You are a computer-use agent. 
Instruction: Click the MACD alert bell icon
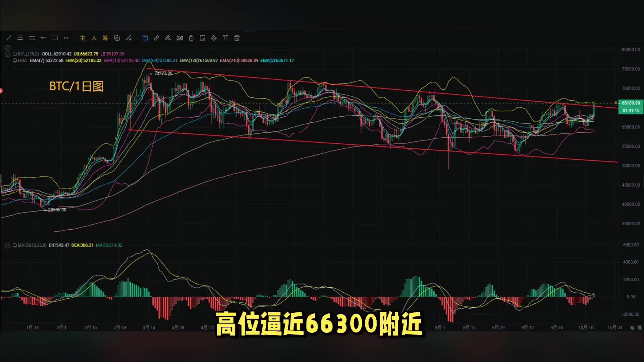(x=15, y=245)
